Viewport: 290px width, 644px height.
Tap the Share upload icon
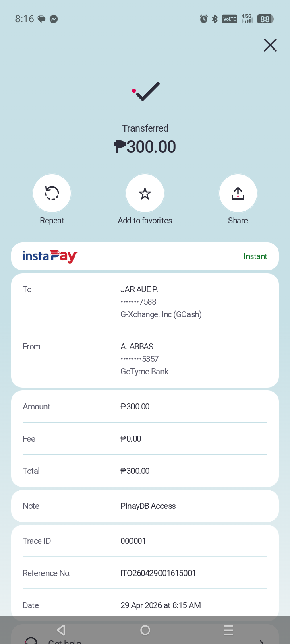point(238,193)
